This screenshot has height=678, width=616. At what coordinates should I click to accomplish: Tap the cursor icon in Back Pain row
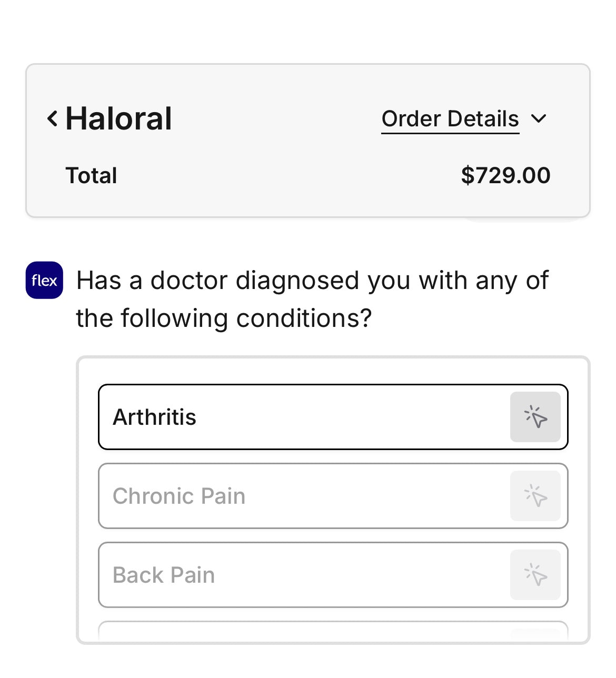click(535, 575)
